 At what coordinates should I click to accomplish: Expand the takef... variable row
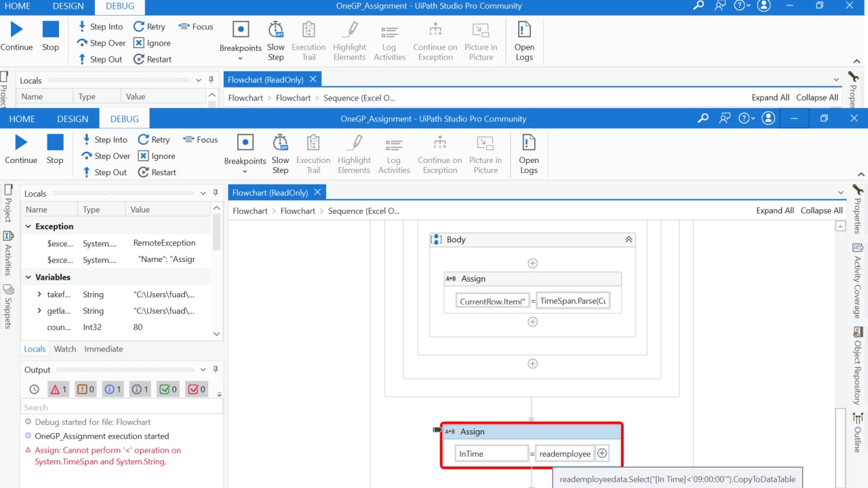pyautogui.click(x=39, y=295)
